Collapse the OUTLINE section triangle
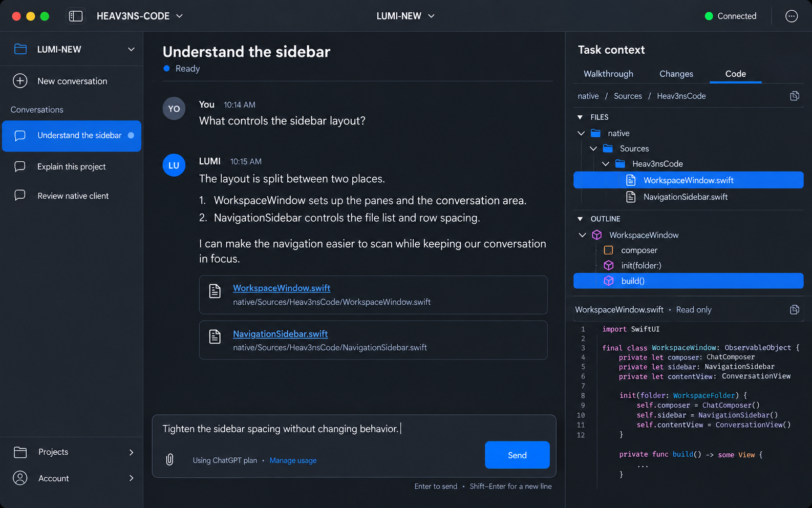812x508 pixels. click(x=580, y=219)
